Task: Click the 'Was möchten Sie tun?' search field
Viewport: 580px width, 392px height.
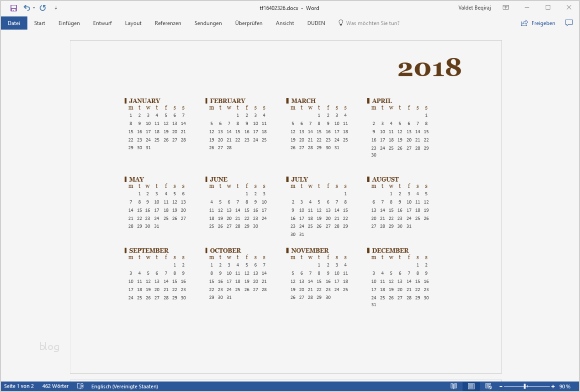Action: point(372,23)
